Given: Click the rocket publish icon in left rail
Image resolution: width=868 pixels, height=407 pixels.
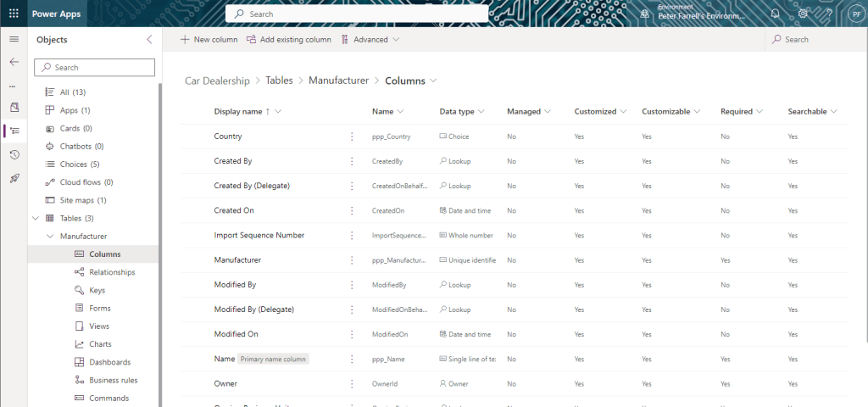Looking at the screenshot, I should [x=14, y=178].
